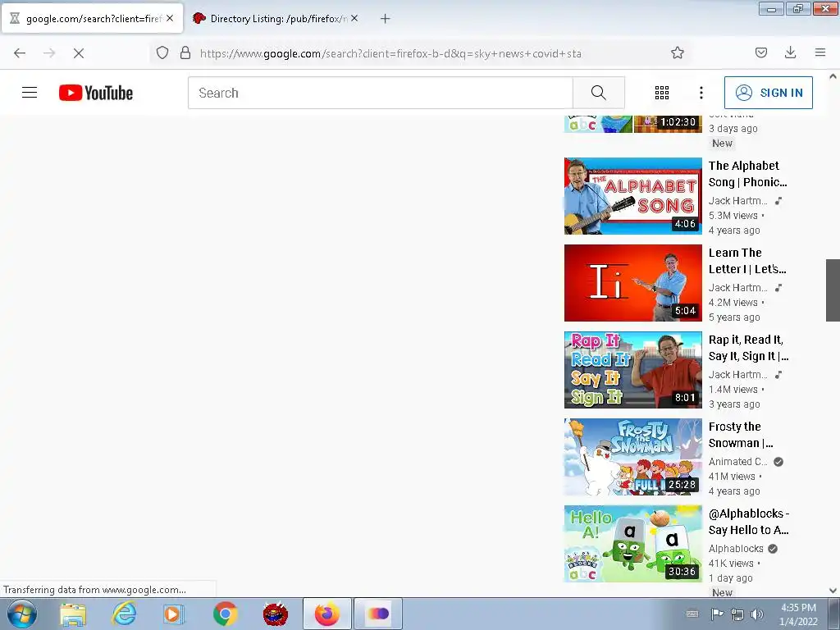840x630 pixels.
Task: Open the YouTube guide hamburger menu
Action: pyautogui.click(x=30, y=93)
